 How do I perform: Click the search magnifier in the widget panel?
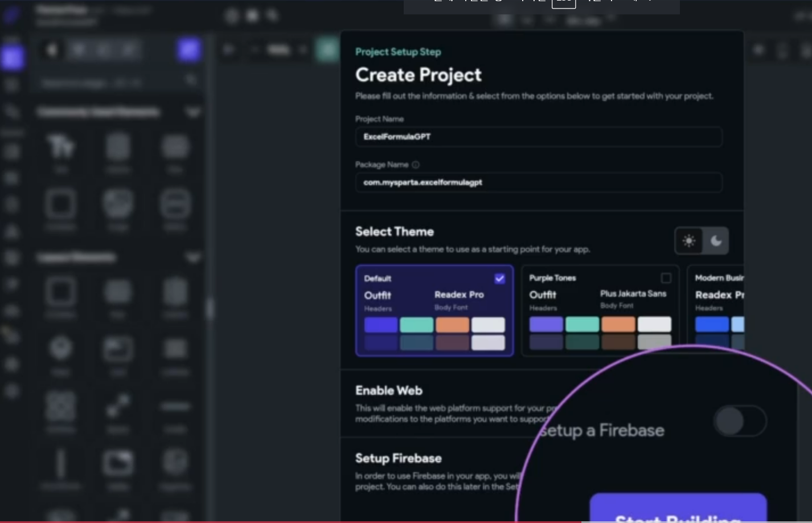click(x=191, y=80)
